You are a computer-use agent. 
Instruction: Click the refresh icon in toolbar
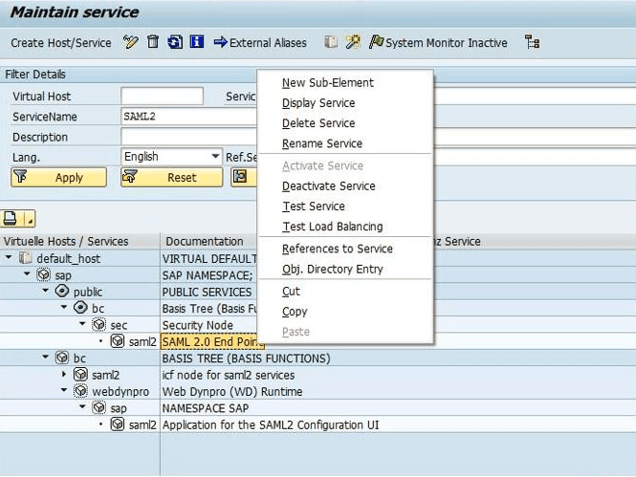tap(175, 42)
